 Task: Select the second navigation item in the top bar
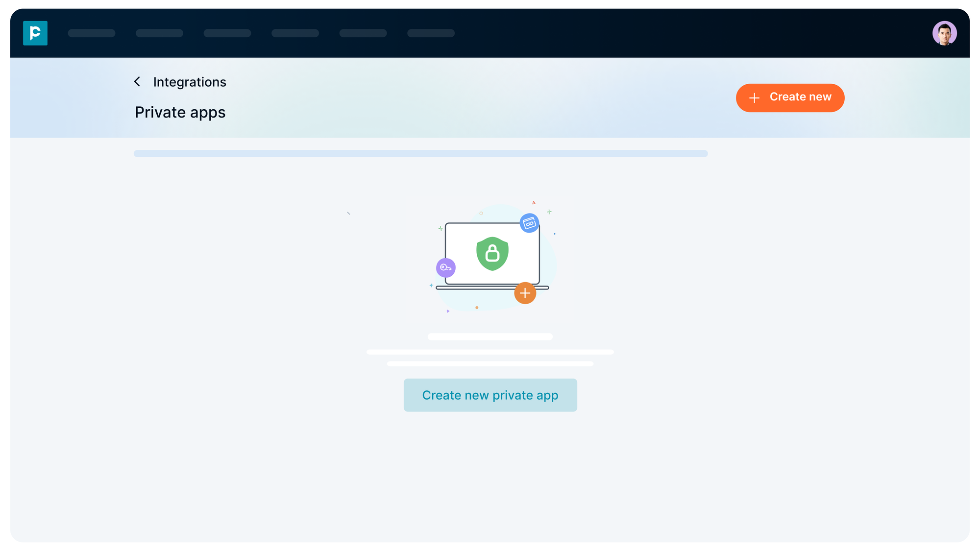tap(159, 33)
